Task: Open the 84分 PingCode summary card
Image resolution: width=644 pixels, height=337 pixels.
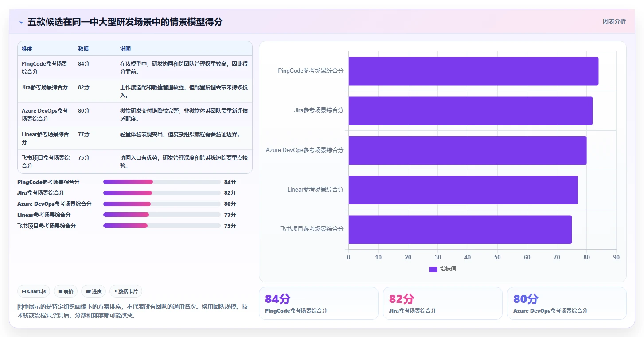Action: [319, 303]
